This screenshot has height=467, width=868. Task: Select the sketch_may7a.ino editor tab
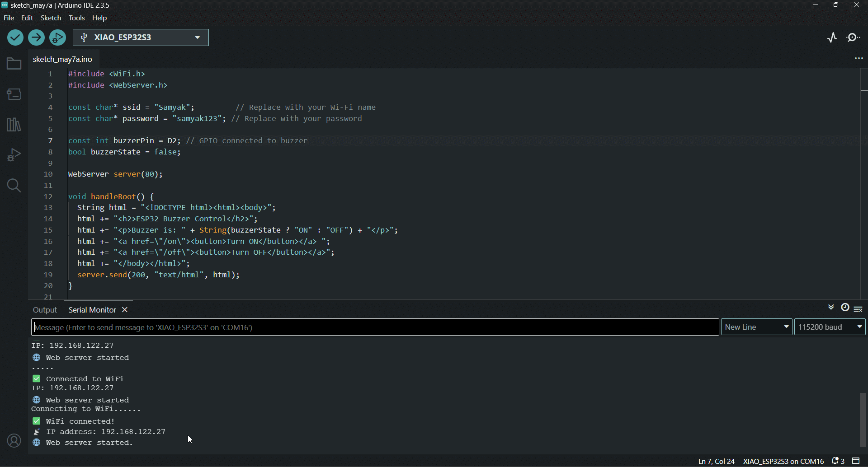point(63,59)
